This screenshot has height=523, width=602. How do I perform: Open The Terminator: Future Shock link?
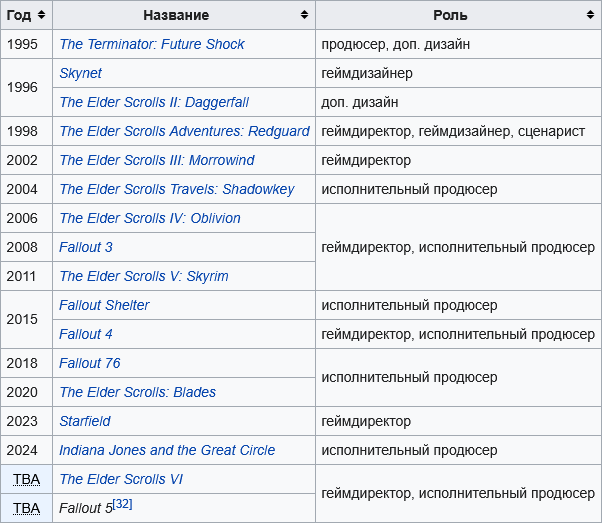(152, 44)
